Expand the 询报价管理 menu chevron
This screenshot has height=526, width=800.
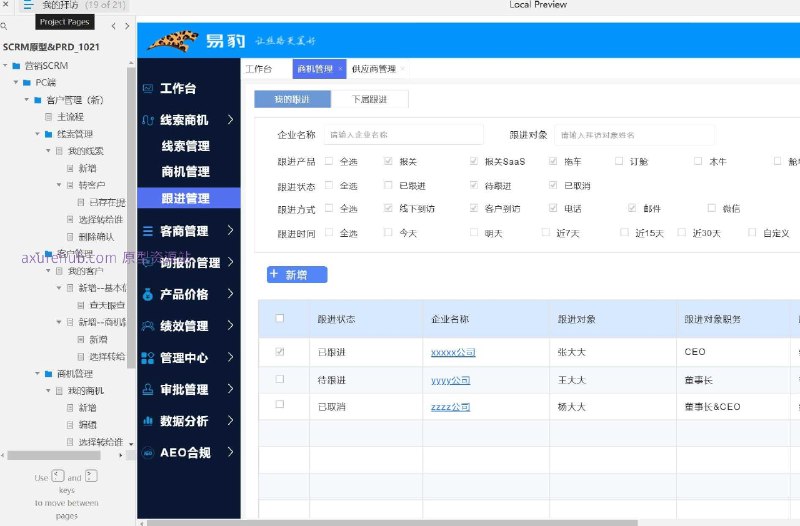[231, 262]
